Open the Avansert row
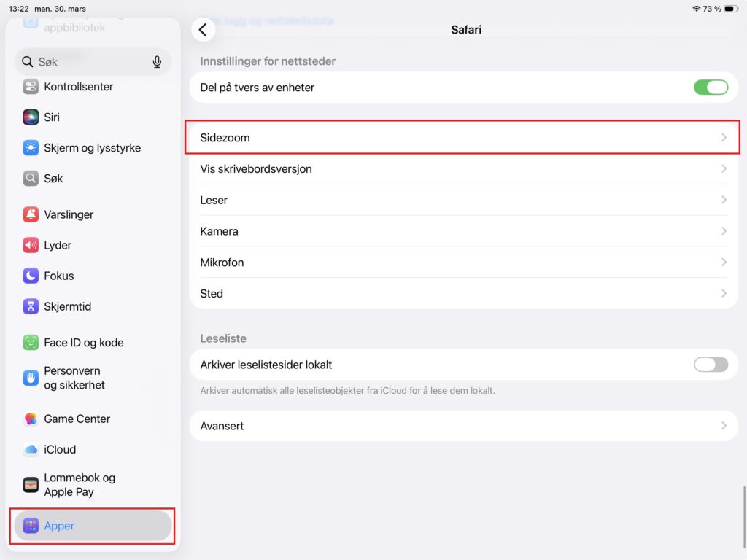Image resolution: width=747 pixels, height=560 pixels. [x=463, y=426]
